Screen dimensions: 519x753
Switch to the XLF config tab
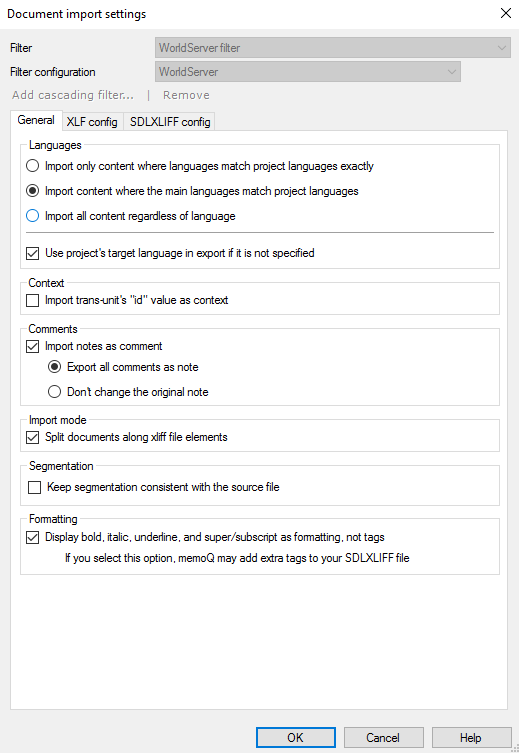coord(92,122)
